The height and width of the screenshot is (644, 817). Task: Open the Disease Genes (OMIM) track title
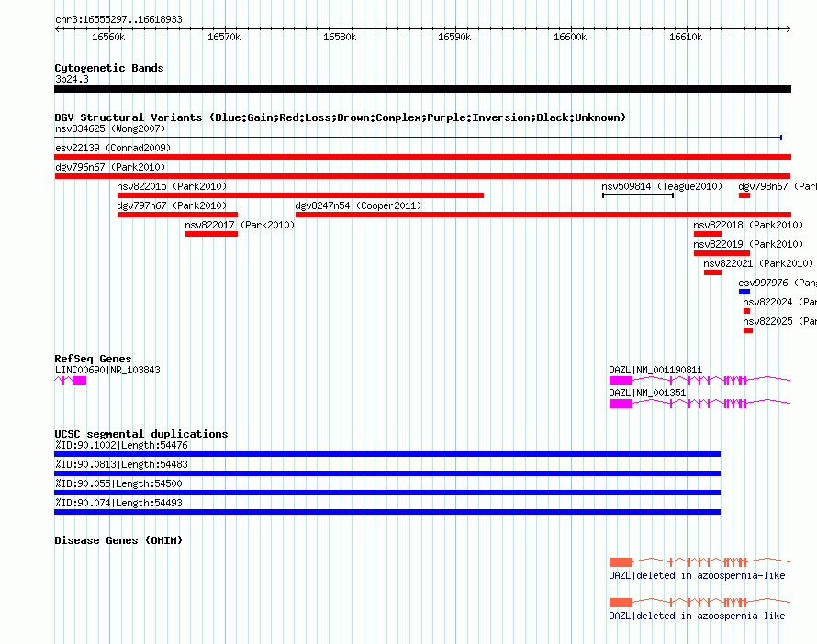[x=118, y=540]
